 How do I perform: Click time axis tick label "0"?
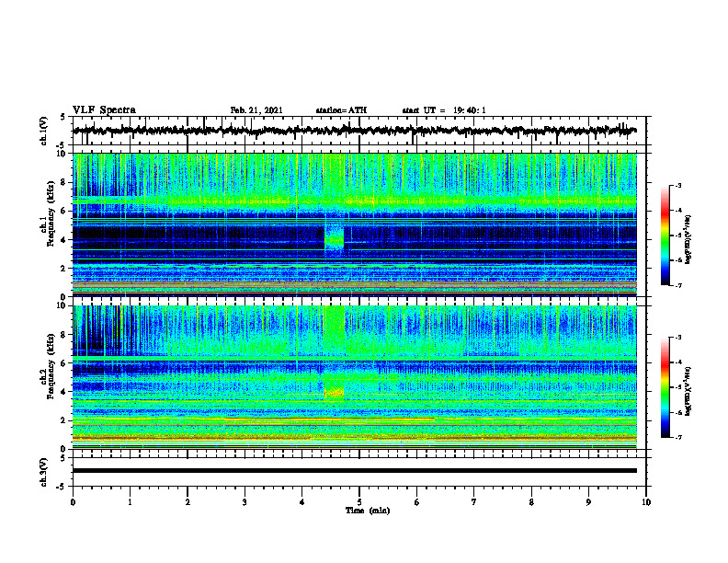click(x=73, y=502)
